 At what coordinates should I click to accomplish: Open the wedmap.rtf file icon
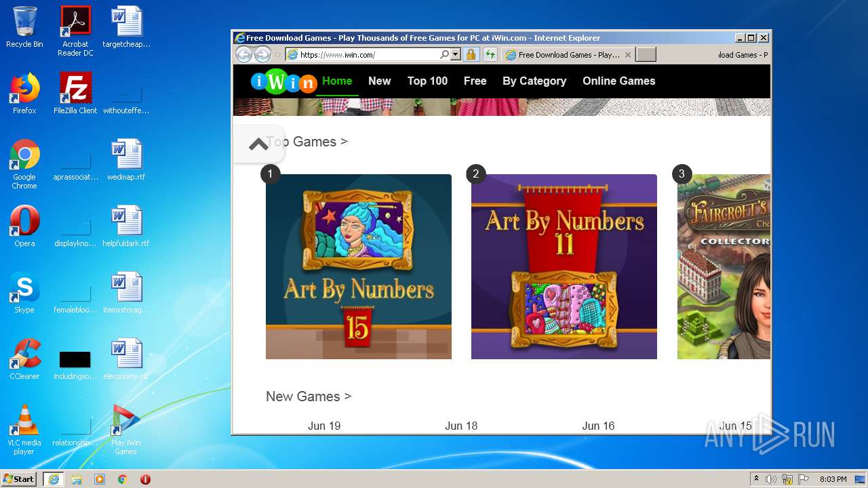[x=126, y=160]
